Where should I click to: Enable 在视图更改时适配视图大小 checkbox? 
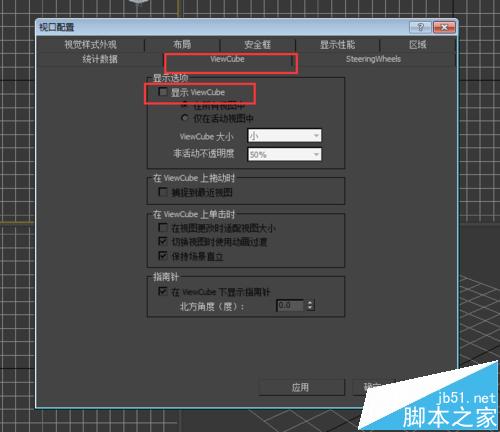[163, 228]
